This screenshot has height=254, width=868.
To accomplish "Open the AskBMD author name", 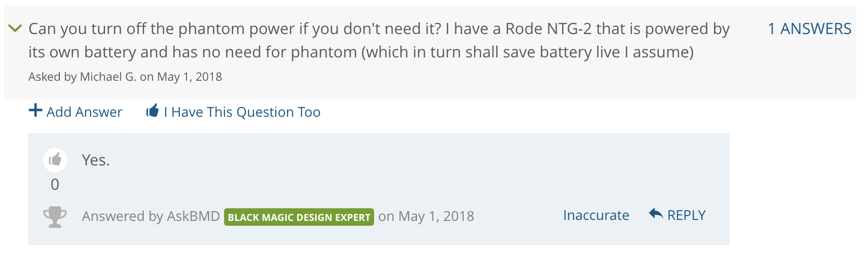I will (193, 216).
